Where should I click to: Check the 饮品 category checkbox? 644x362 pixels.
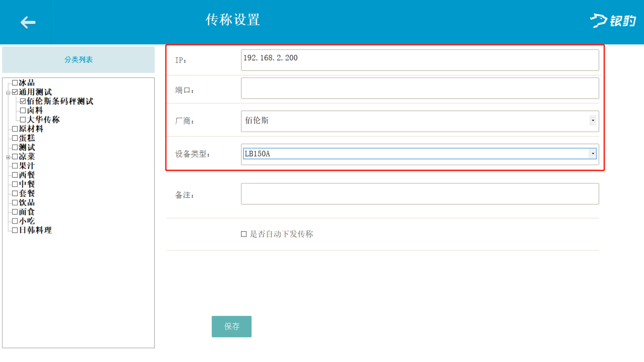(x=15, y=203)
